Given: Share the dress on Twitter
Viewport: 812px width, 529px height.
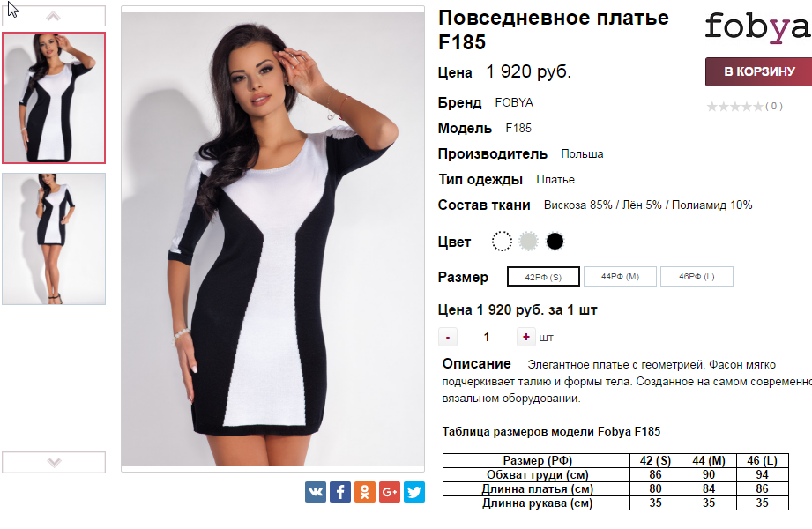Looking at the screenshot, I should coord(414,492).
